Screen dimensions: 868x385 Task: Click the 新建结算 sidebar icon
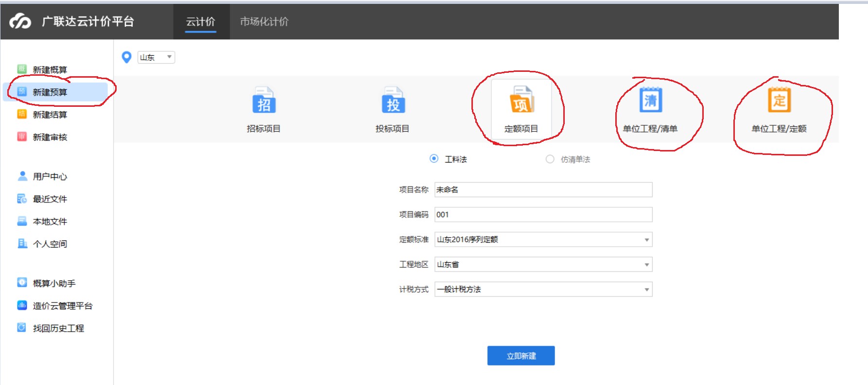22,114
